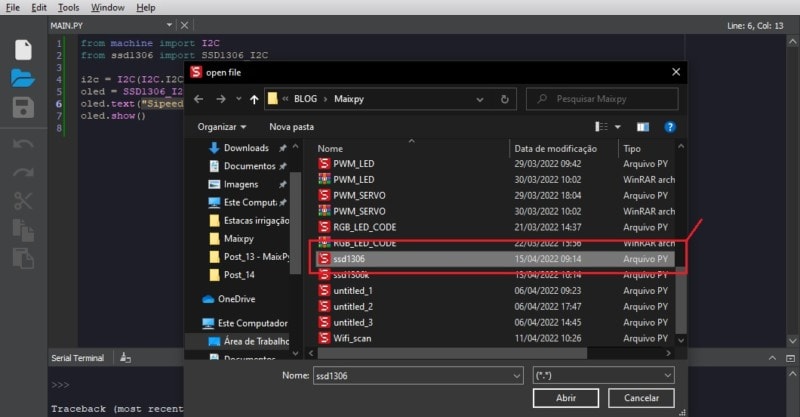The width and height of the screenshot is (800, 417).
Task: Open the File menu
Action: click(13, 7)
